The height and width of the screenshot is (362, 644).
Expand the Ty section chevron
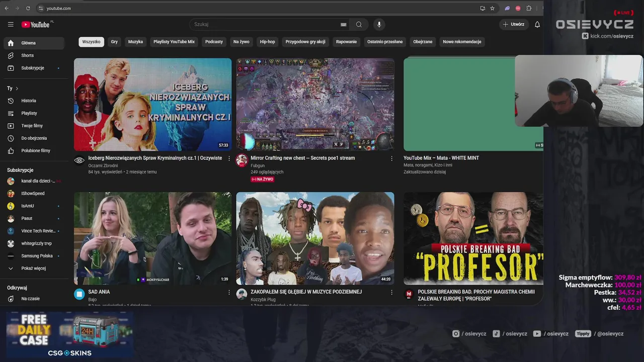pos(17,88)
